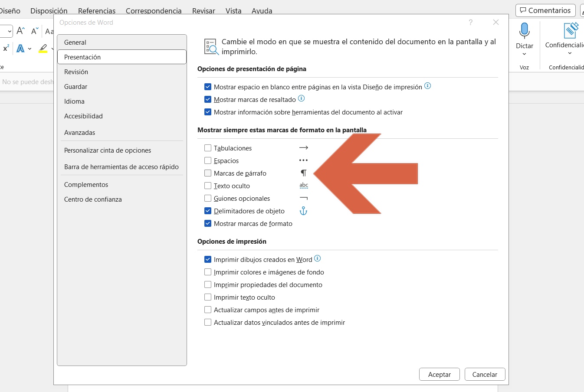
Task: Enable the Espacios checkbox
Action: [208, 160]
